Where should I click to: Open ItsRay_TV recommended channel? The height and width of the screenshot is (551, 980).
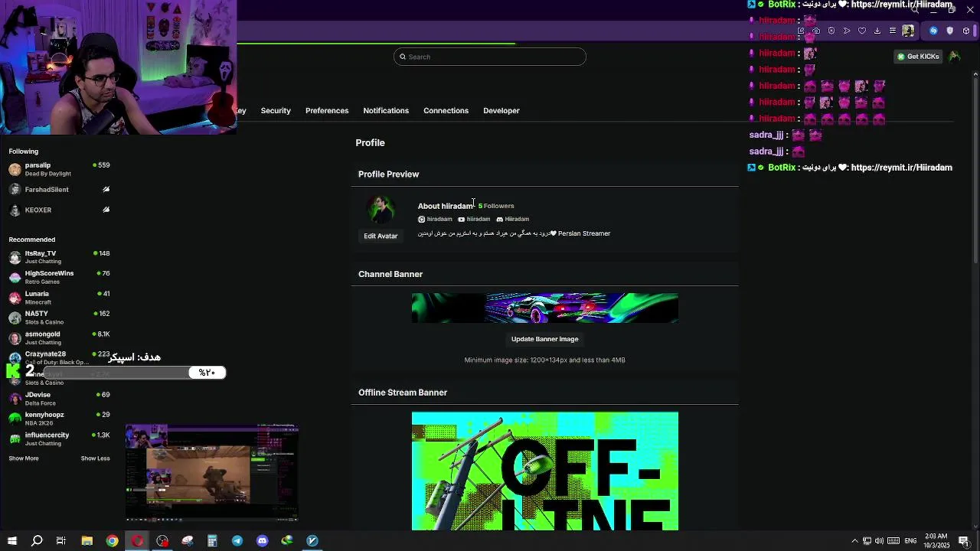click(59, 257)
